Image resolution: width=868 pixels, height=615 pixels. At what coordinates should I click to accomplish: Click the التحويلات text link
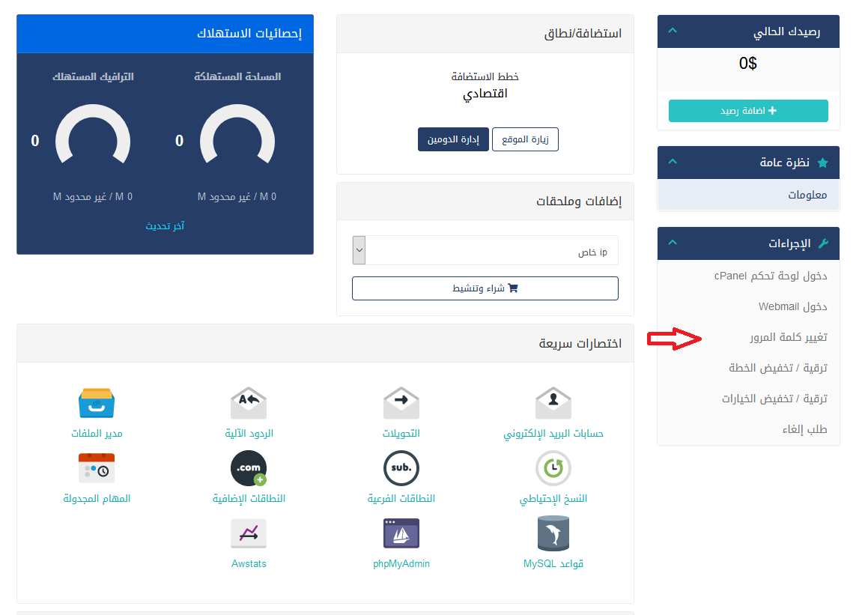pyautogui.click(x=401, y=433)
